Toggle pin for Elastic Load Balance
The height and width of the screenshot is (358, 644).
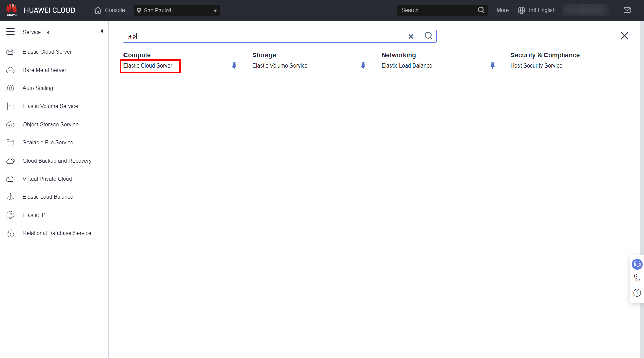pyautogui.click(x=492, y=66)
